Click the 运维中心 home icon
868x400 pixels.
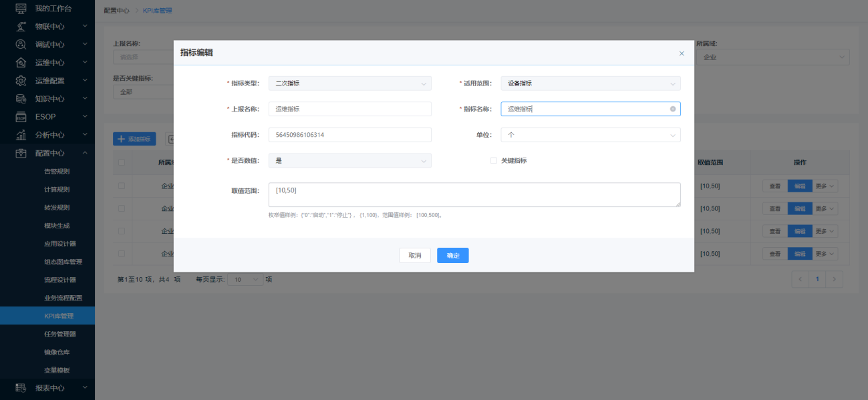point(21,63)
